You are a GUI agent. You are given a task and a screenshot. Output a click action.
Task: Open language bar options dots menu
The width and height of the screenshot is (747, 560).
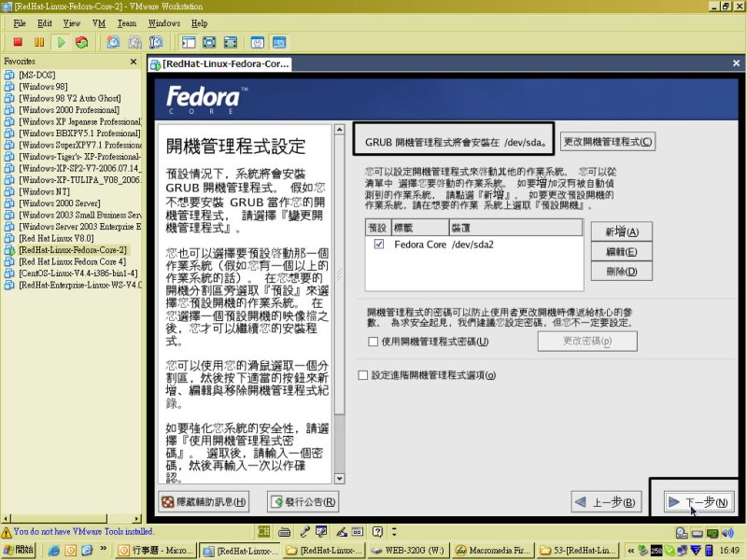click(394, 531)
